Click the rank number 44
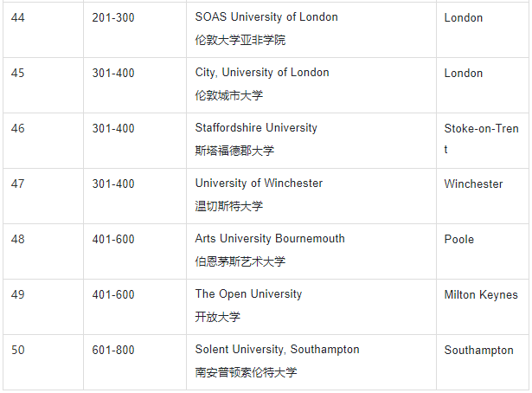Viewport: 532px width, 393px height. [x=18, y=17]
